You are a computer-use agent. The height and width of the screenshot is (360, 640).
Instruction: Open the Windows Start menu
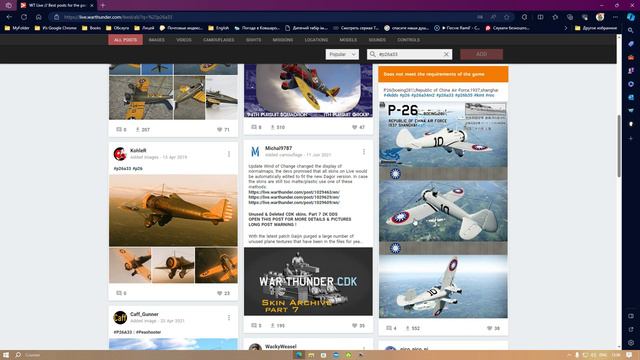(x=6, y=355)
